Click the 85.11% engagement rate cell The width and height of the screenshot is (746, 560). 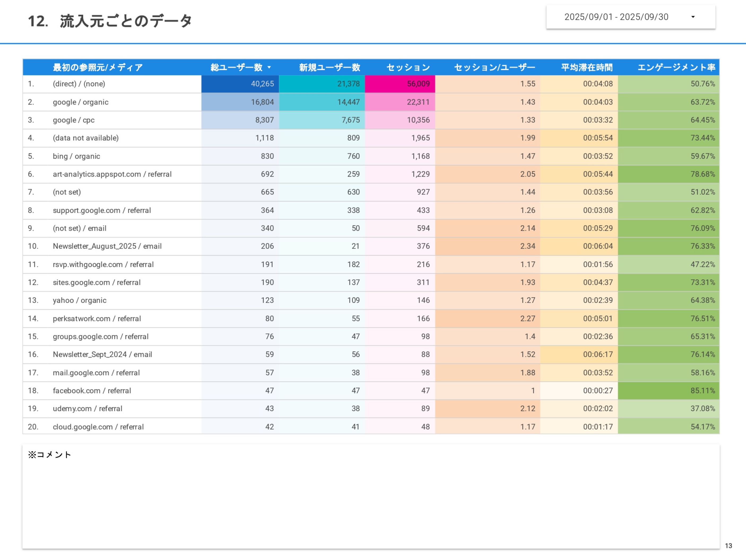(x=703, y=391)
